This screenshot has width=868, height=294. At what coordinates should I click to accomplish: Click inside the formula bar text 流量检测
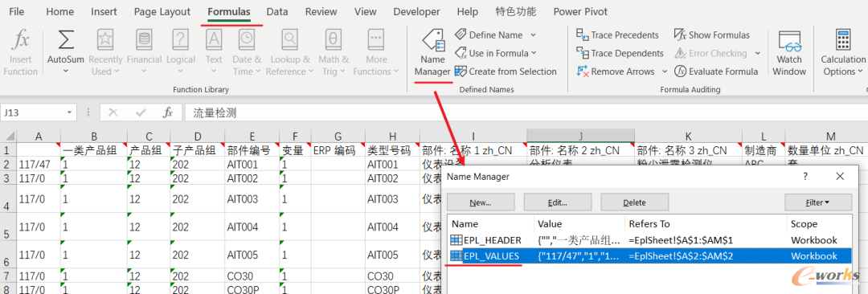215,113
